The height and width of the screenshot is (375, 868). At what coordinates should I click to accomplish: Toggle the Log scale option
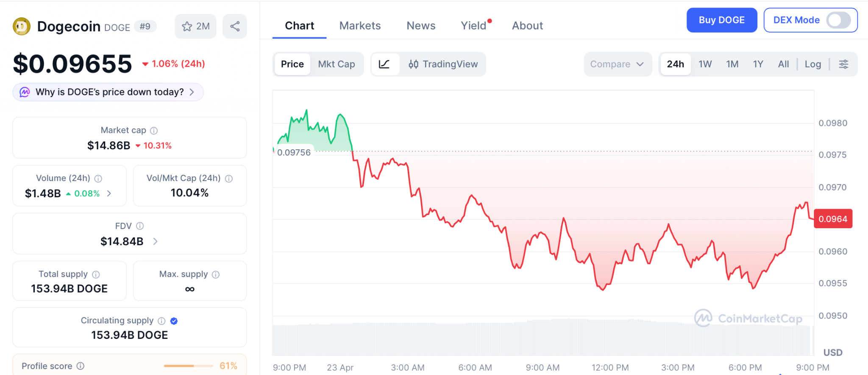pyautogui.click(x=812, y=64)
